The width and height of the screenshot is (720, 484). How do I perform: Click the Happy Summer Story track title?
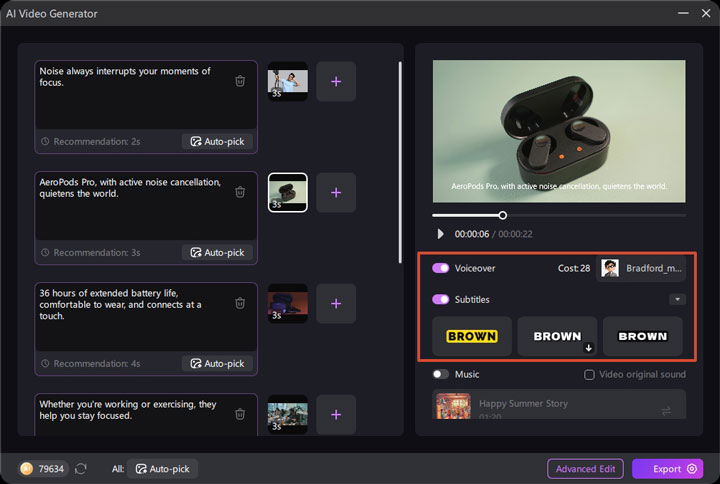[523, 404]
